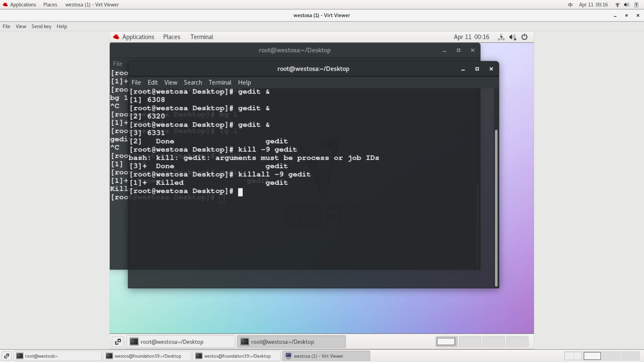Click the red hat logo in host top bar
Viewport: 644px width, 362px height.
[5, 5]
